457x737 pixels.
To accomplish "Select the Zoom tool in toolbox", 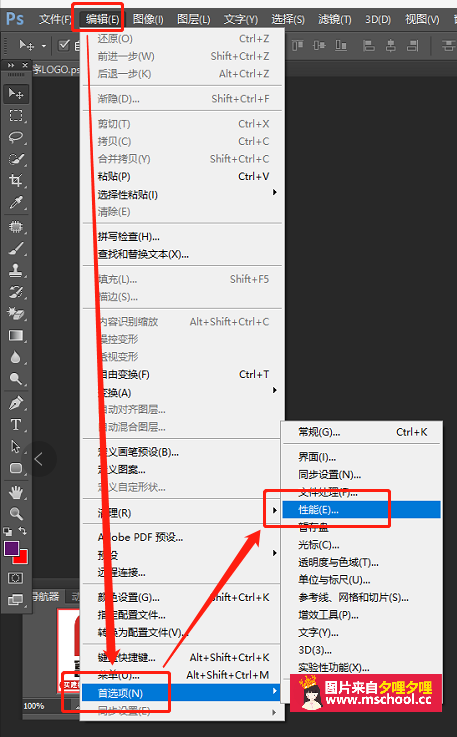I will pyautogui.click(x=16, y=513).
